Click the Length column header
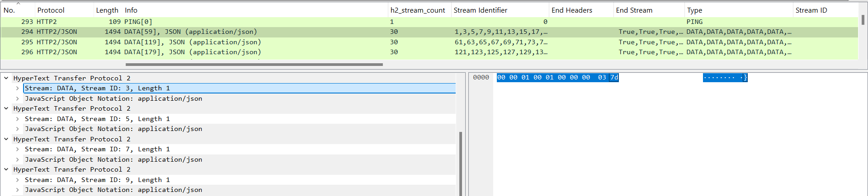Image resolution: width=868 pixels, height=196 pixels. pyautogui.click(x=107, y=10)
